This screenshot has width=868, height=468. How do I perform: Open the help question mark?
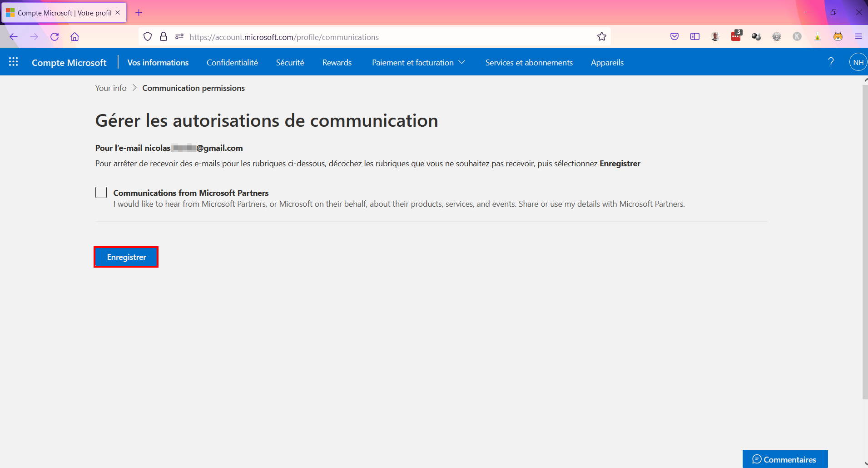[831, 62]
